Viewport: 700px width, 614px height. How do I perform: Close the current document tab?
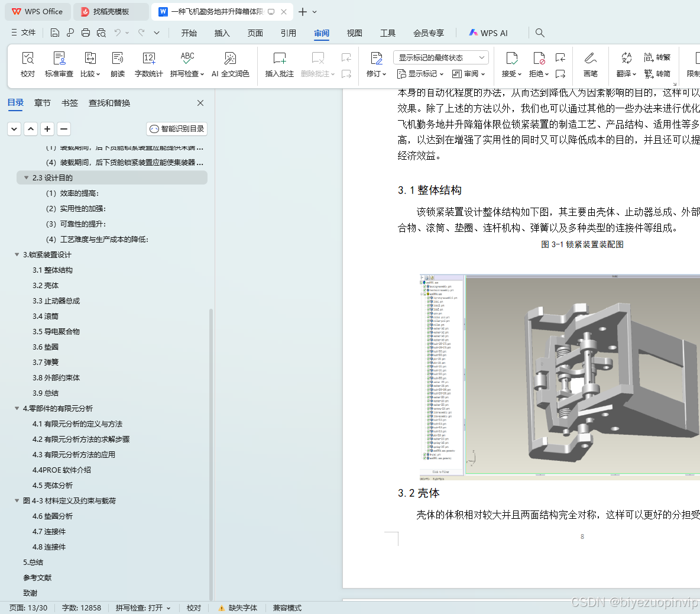point(283,12)
